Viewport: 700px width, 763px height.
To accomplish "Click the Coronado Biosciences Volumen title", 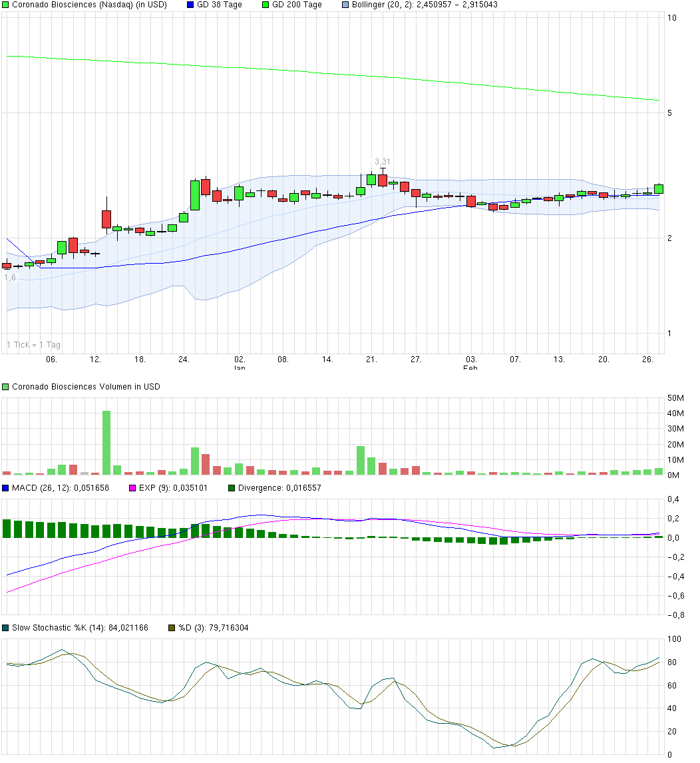I will point(87,386).
